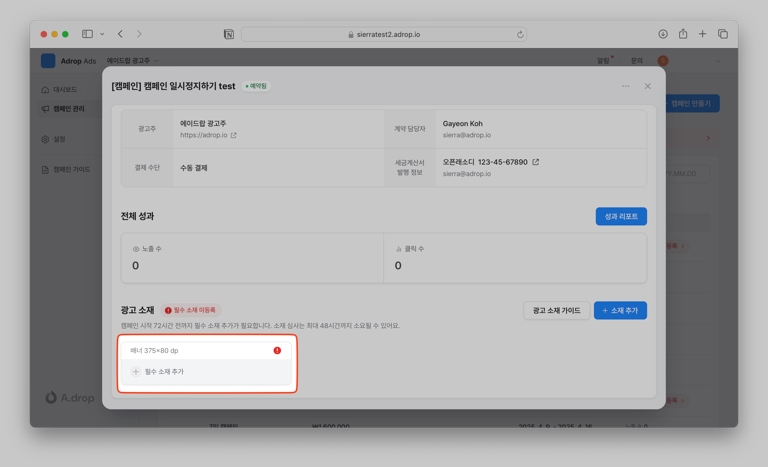The height and width of the screenshot is (467, 768).
Task: Open the 알림 notifications in the header
Action: 603,61
